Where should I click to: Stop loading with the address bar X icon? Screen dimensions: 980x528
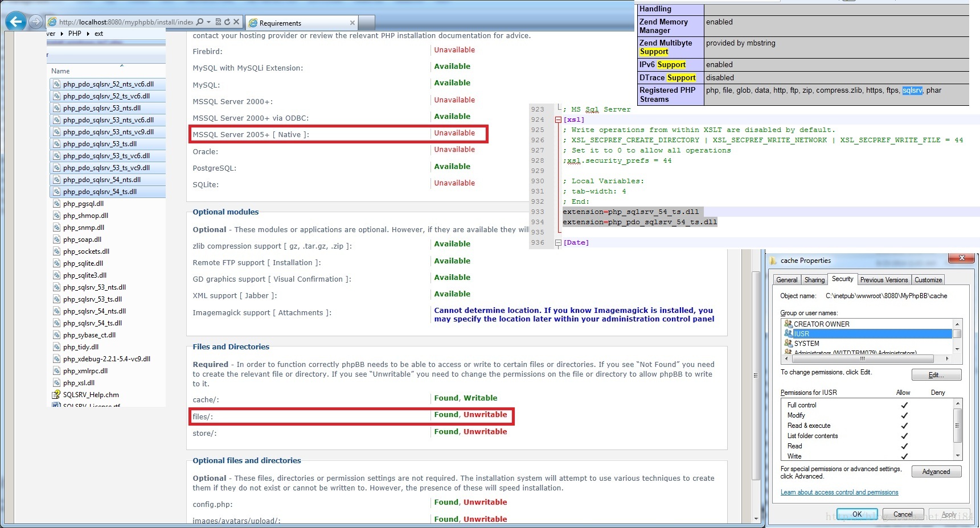coord(236,22)
